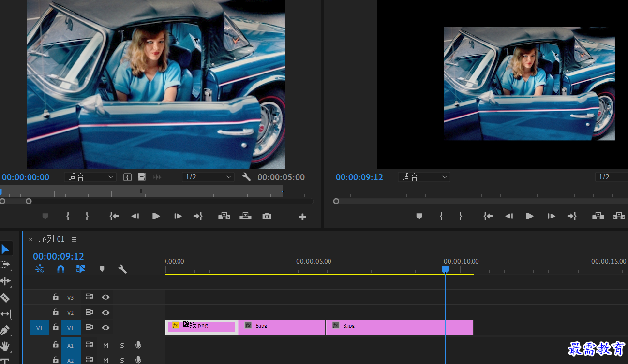Open Source monitor button editor plus
The height and width of the screenshot is (364, 628).
pyautogui.click(x=302, y=217)
